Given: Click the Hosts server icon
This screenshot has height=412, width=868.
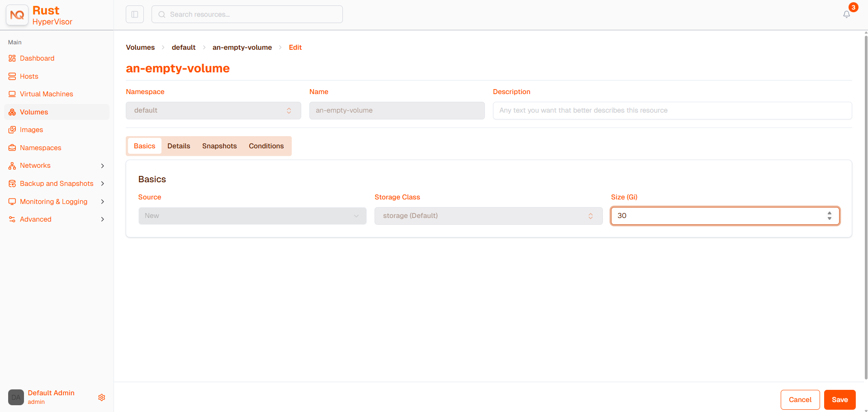Looking at the screenshot, I should (x=12, y=76).
